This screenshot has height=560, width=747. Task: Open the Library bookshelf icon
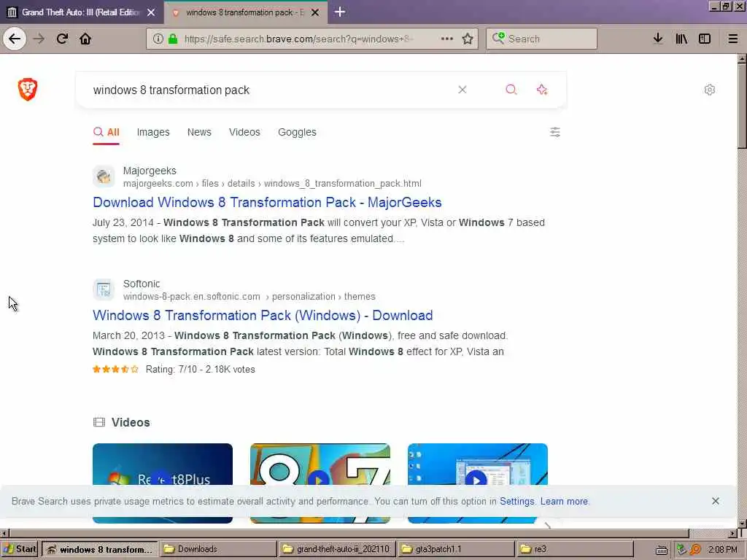pos(681,39)
